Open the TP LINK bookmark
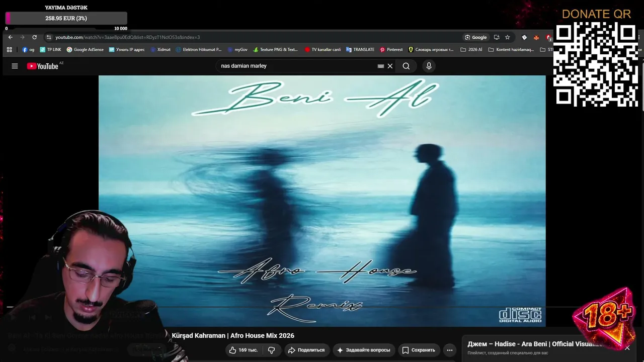Screen dimensions: 644x362 pyautogui.click(x=50, y=50)
